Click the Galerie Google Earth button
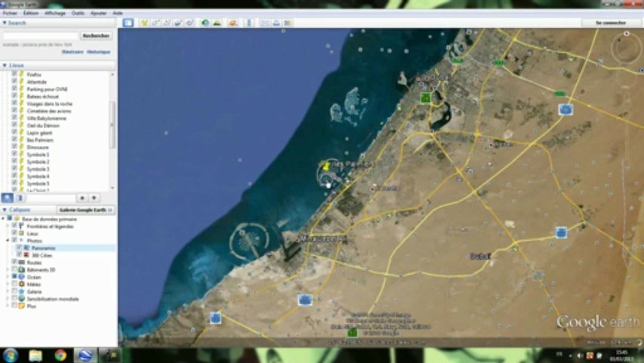 click(86, 210)
